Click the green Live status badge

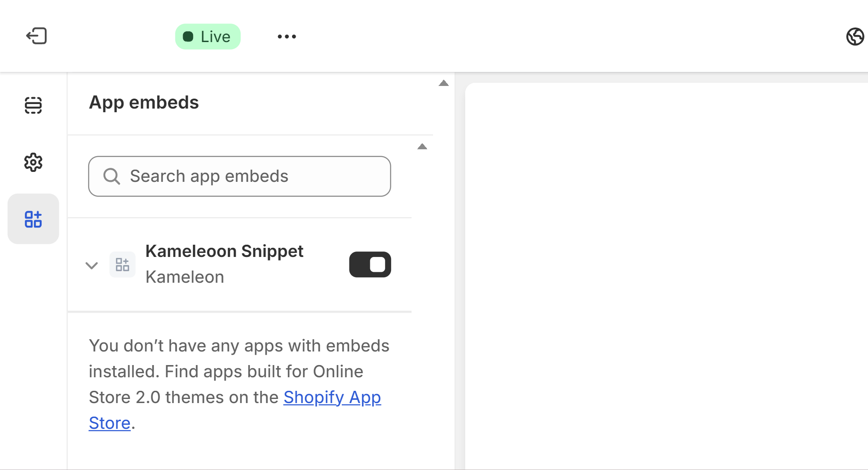coord(208,37)
